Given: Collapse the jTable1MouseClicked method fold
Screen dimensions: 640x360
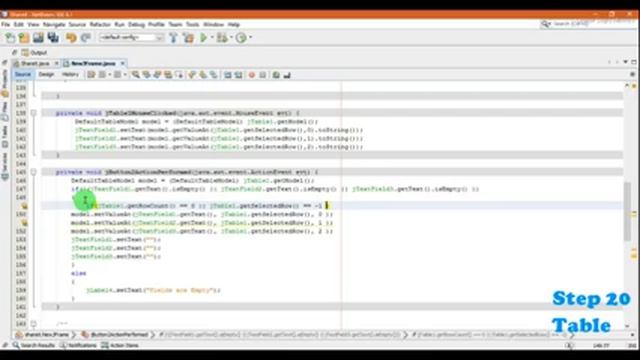Looking at the screenshot, I should (x=33, y=113).
